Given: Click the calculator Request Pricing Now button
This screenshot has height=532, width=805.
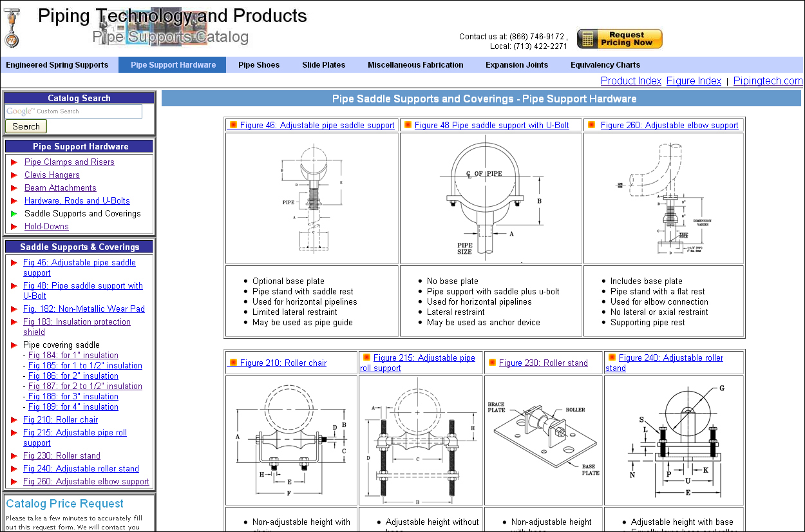Looking at the screenshot, I should (x=620, y=39).
